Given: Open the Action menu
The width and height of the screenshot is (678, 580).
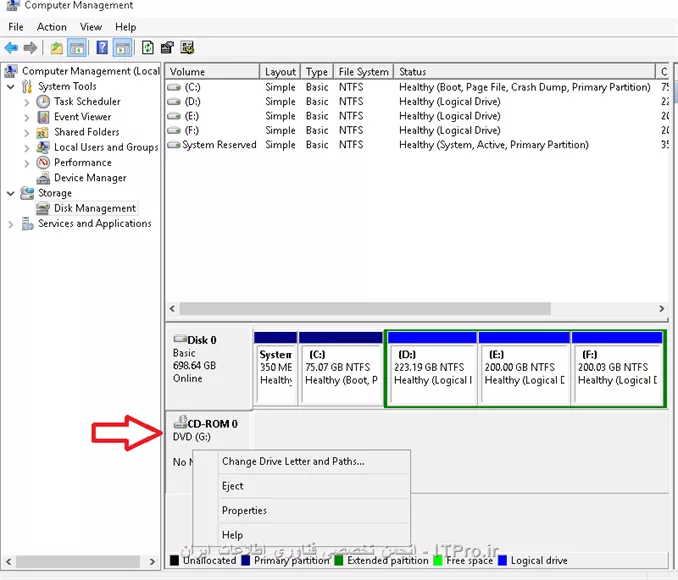Looking at the screenshot, I should [51, 27].
